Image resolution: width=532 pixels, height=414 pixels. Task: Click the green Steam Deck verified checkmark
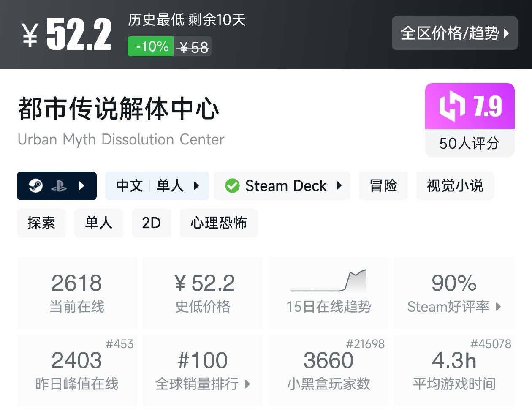(232, 185)
